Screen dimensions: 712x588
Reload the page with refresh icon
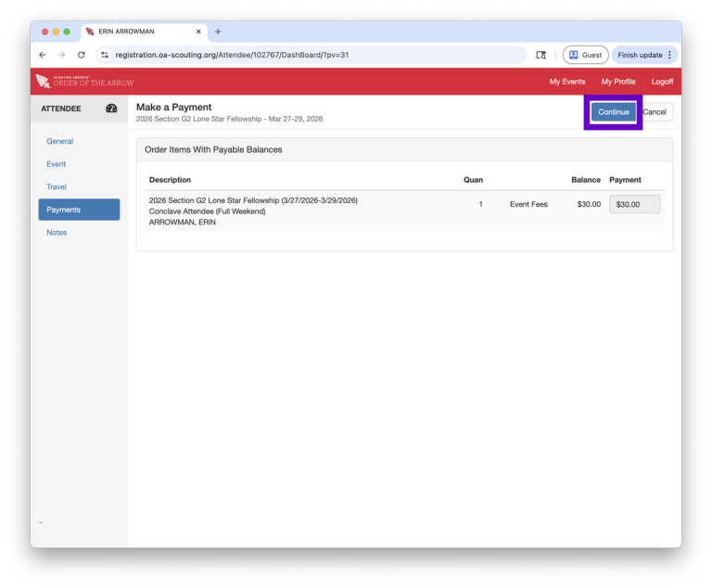pyautogui.click(x=82, y=55)
